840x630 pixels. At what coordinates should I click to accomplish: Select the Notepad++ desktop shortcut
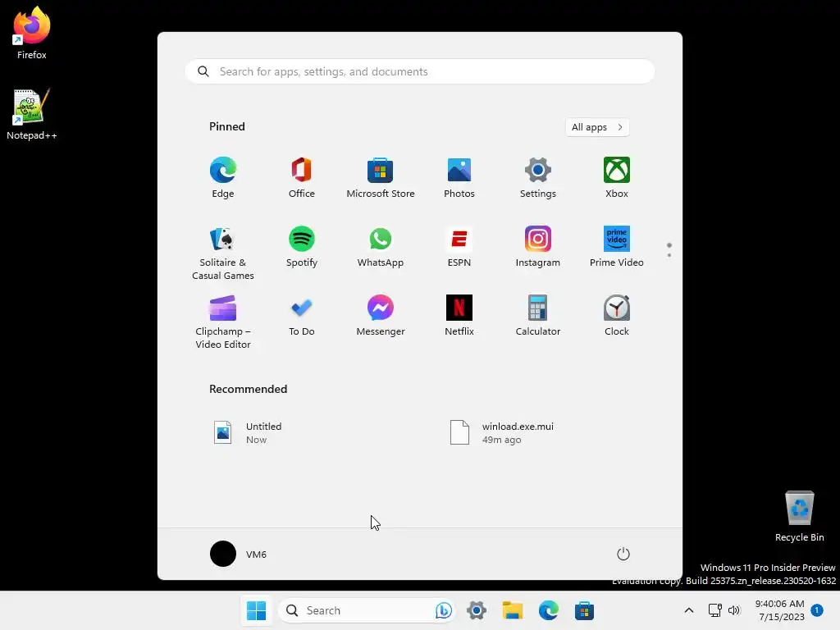32,115
